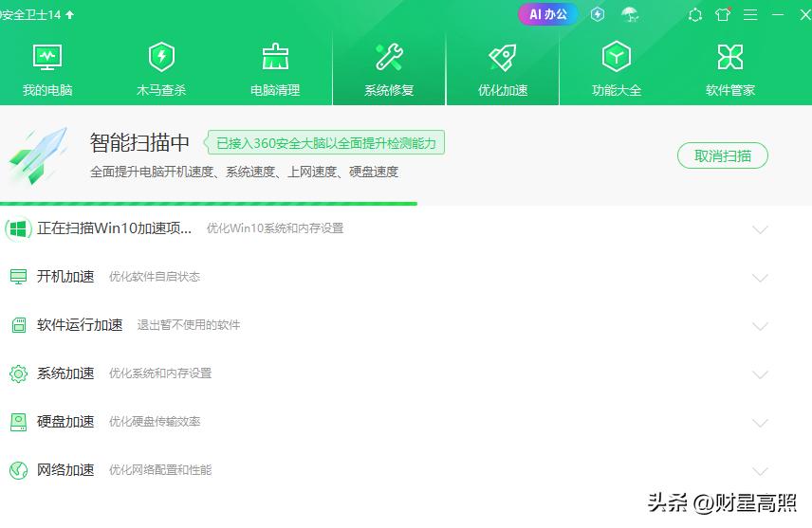Screen dimensions: 812x528
Task: Click the 系统加速 gear icon
Action: point(18,373)
